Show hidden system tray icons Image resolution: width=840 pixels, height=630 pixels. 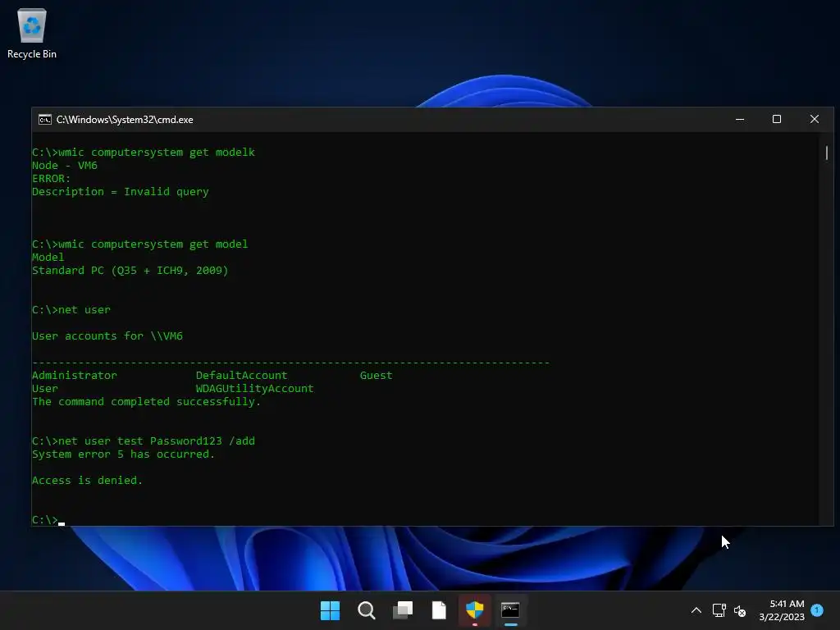tap(696, 610)
